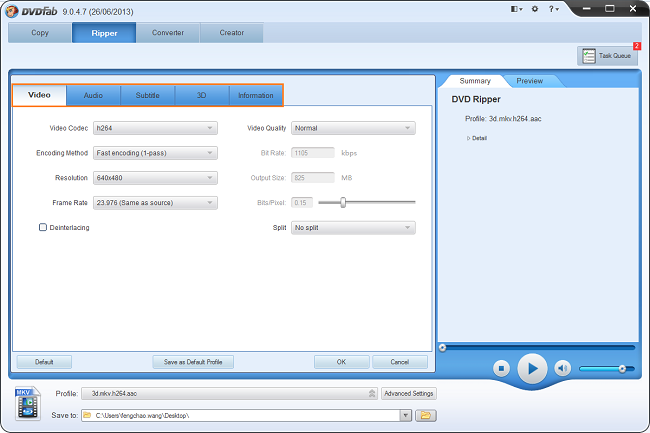Open the Encoding Method dropdown
Screen dimensions: 650x433
(155, 153)
